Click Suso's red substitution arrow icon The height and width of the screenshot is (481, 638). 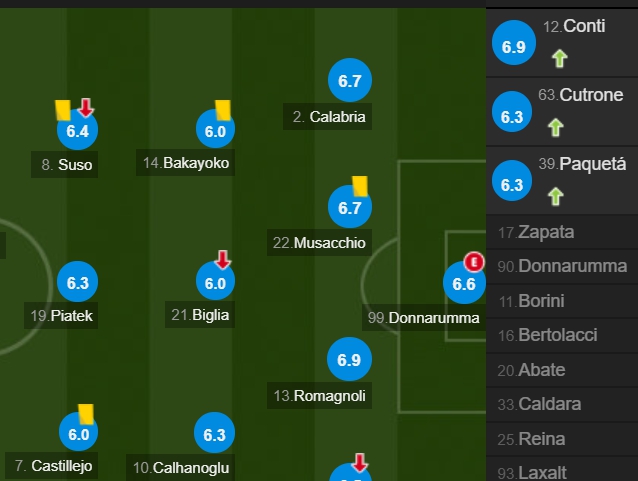coord(86,107)
